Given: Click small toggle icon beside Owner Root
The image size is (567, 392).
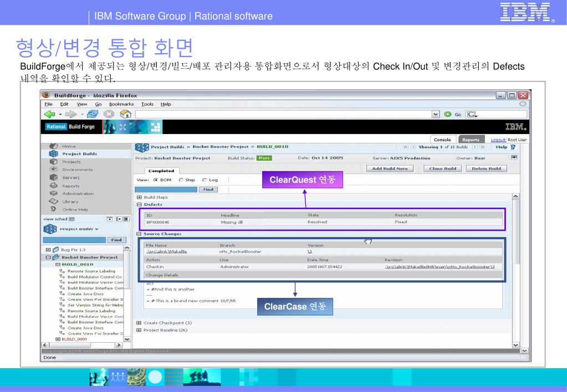Looking at the screenshot, I should coord(514,158).
